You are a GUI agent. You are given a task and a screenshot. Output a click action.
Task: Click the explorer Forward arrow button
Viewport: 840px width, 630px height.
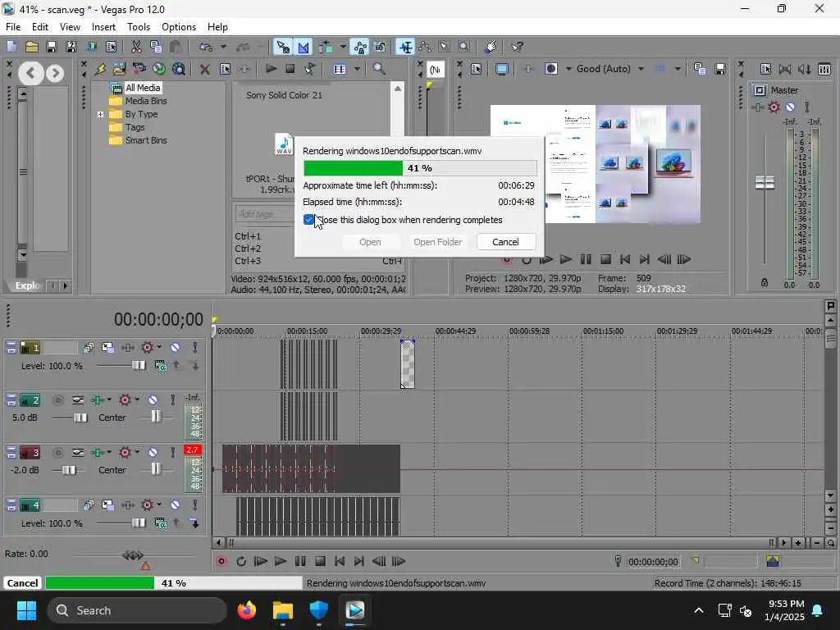point(55,73)
